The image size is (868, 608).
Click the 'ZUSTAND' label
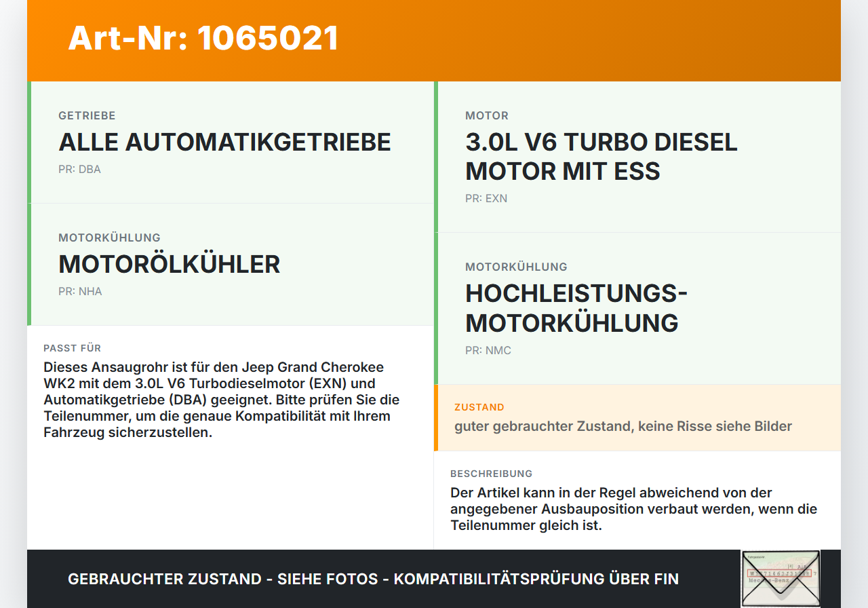[x=479, y=407]
